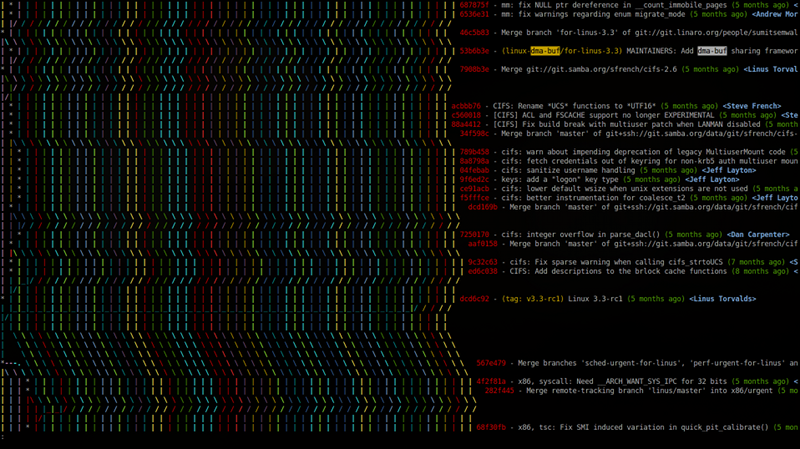This screenshot has width=800, height=449.
Task: Click commit hash dcd6c92
Action: [474, 299]
